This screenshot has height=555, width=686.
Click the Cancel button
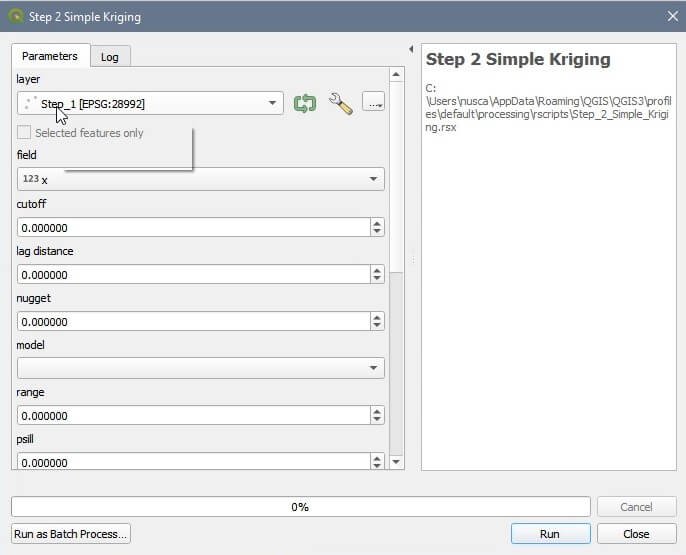[637, 507]
